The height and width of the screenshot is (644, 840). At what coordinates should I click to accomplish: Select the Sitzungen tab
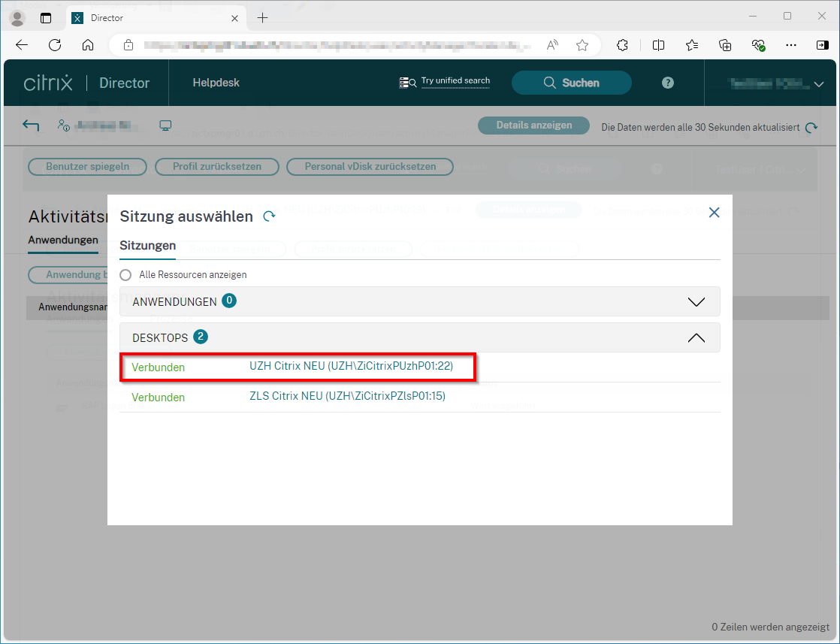coord(147,246)
